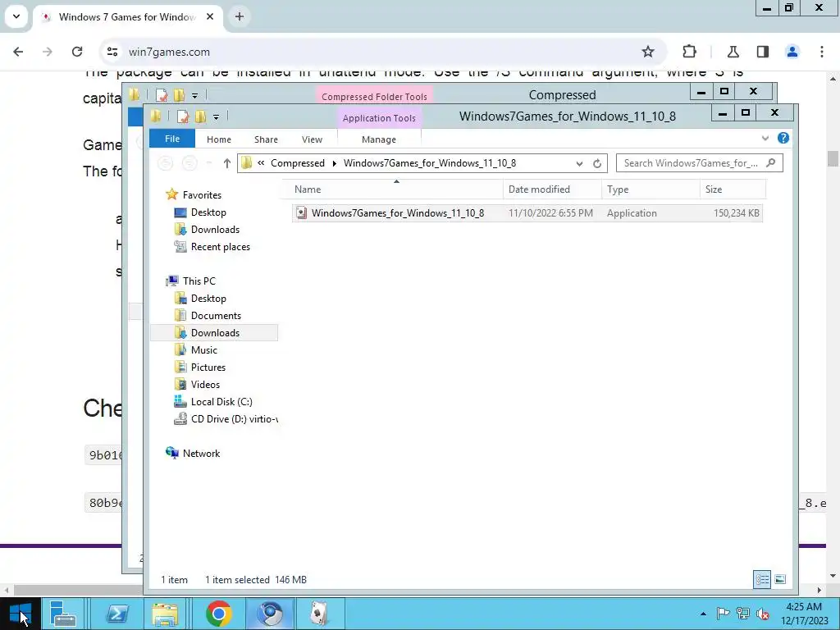Viewport: 840px width, 630px height.
Task: Sort by the Size column header
Action: click(733, 189)
